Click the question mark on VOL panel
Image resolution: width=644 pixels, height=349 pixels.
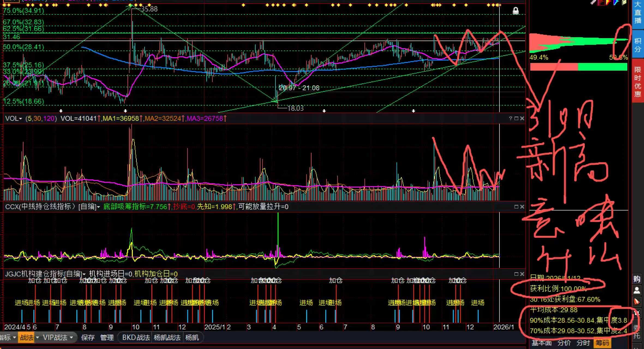pos(510,118)
